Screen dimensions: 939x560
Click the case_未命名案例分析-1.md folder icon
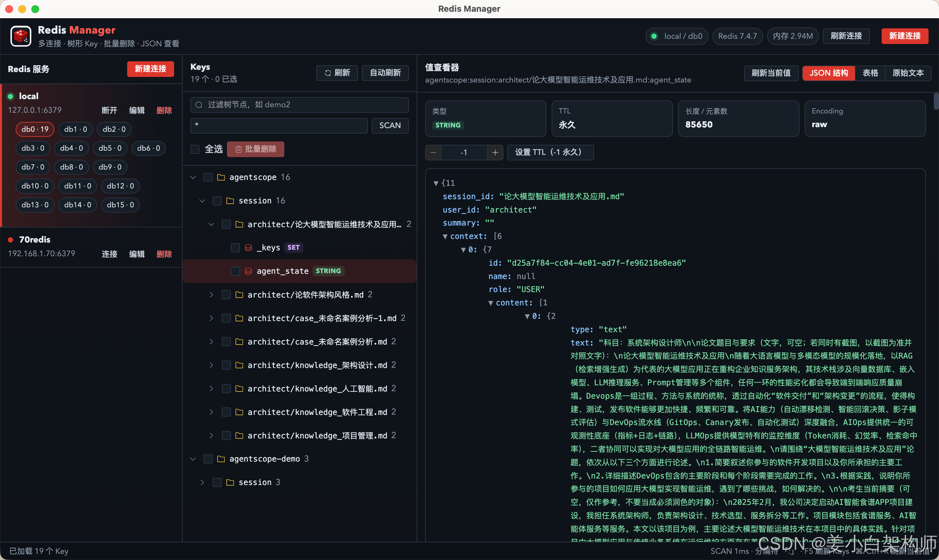pos(239,318)
